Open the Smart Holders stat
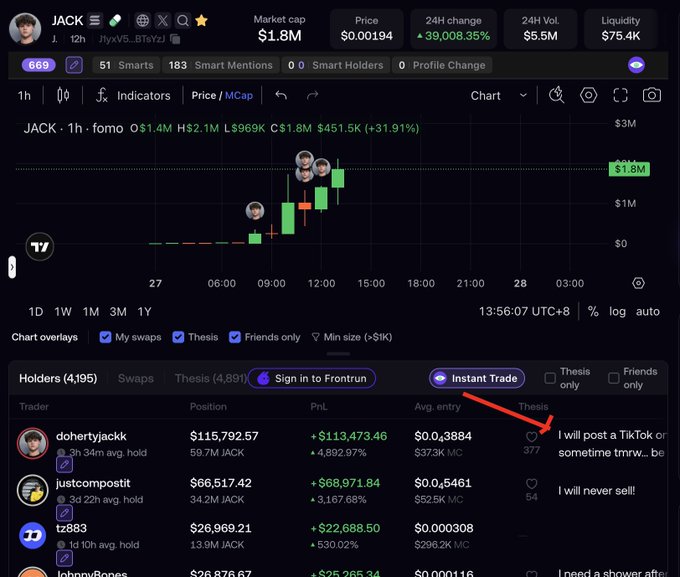This screenshot has height=577, width=680. click(x=336, y=65)
